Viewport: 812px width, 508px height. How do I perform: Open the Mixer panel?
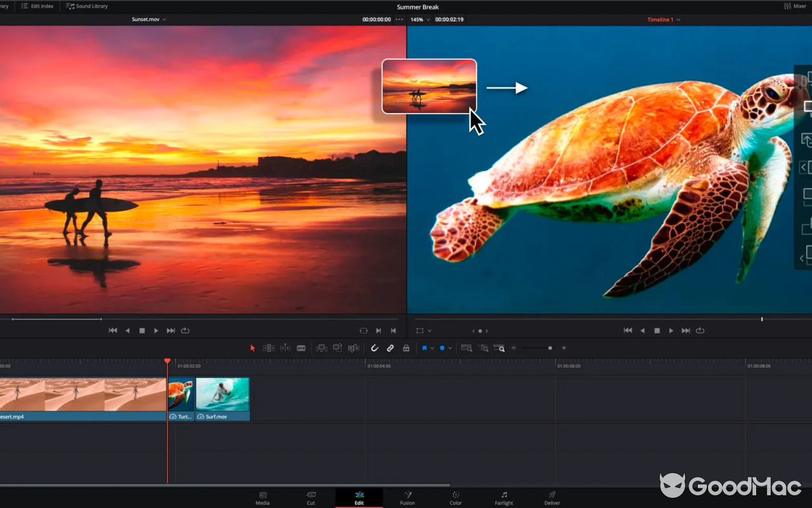coord(795,6)
